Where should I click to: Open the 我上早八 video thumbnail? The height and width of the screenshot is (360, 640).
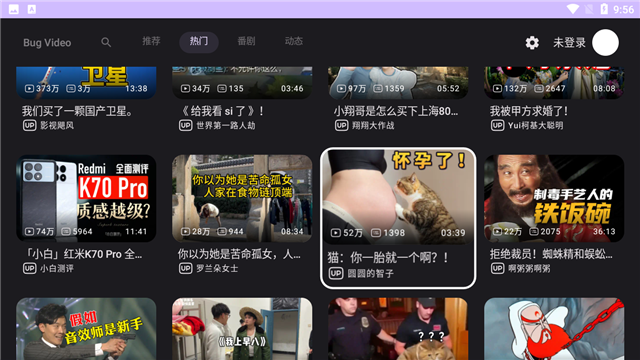point(242,329)
